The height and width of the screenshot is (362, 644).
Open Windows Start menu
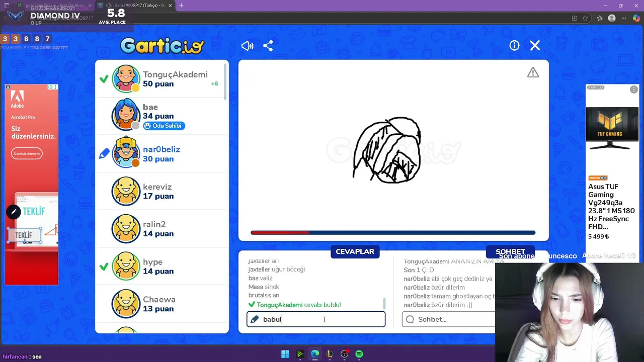pyautogui.click(x=285, y=354)
